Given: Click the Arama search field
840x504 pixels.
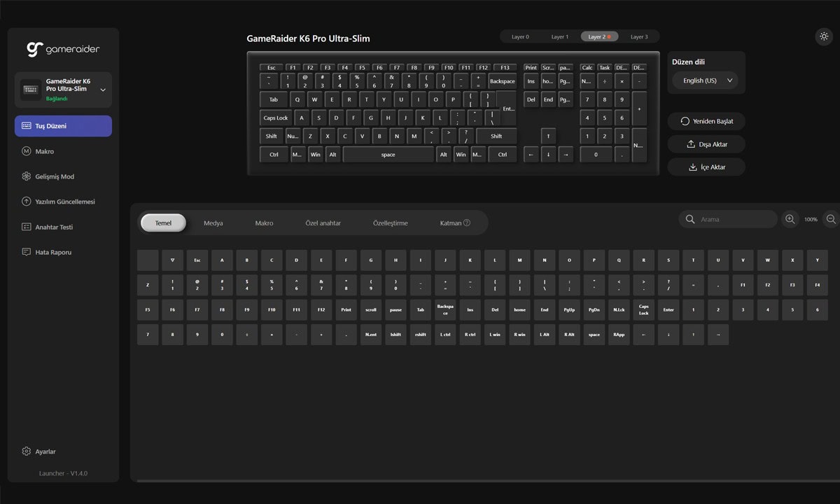Looking at the screenshot, I should tap(728, 219).
